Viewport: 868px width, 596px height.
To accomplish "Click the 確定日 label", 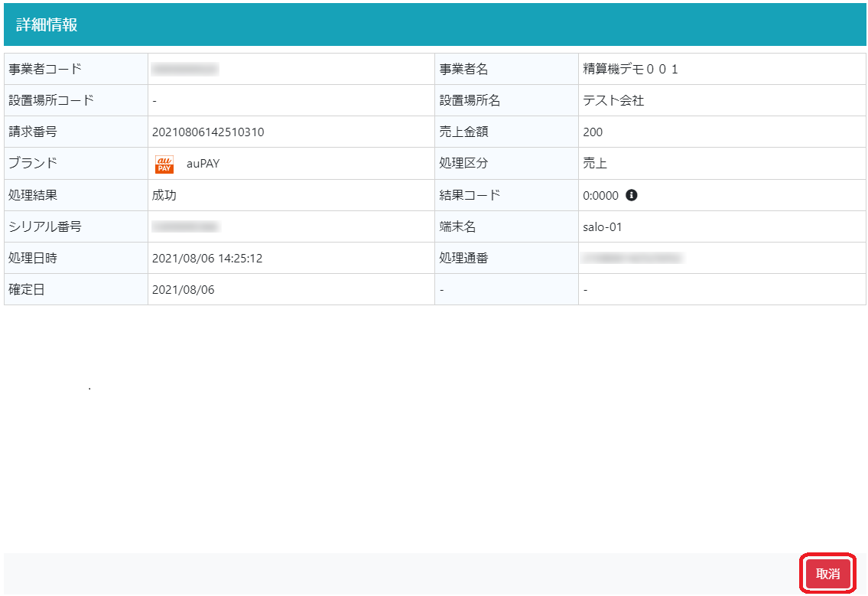I will tap(27, 290).
